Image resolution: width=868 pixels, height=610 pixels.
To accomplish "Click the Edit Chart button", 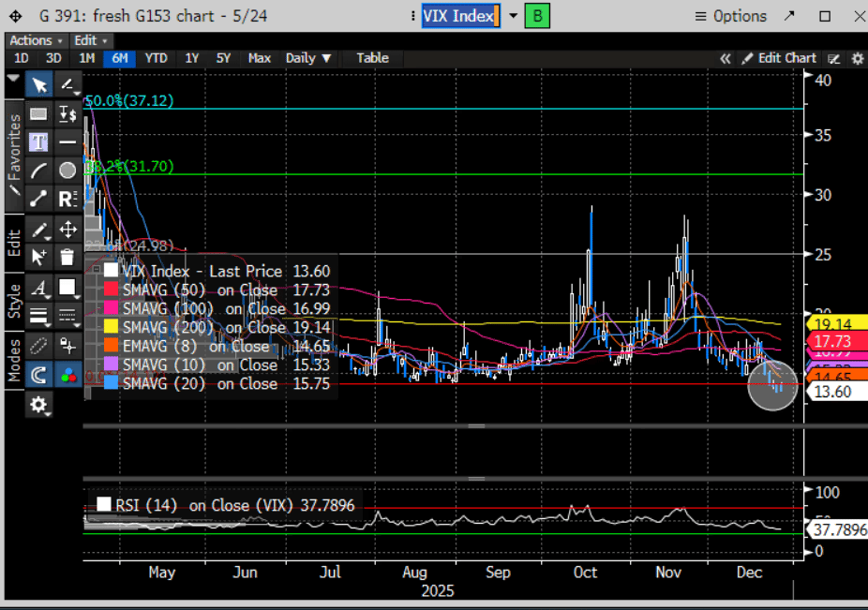I will click(778, 58).
